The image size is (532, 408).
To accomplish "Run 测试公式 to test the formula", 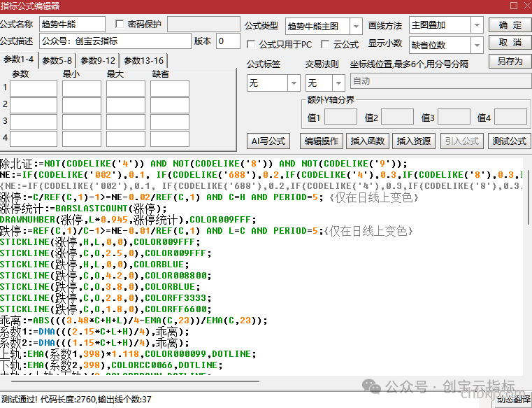I will point(509,141).
